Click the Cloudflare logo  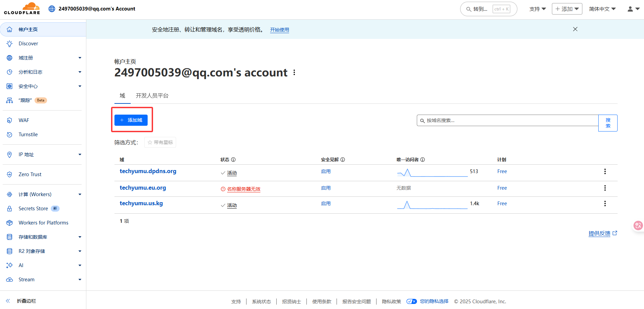(22, 9)
